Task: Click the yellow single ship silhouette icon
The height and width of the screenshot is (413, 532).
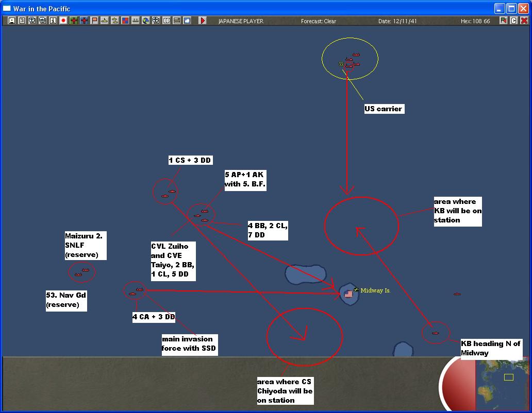Action: pyautogui.click(x=105, y=21)
